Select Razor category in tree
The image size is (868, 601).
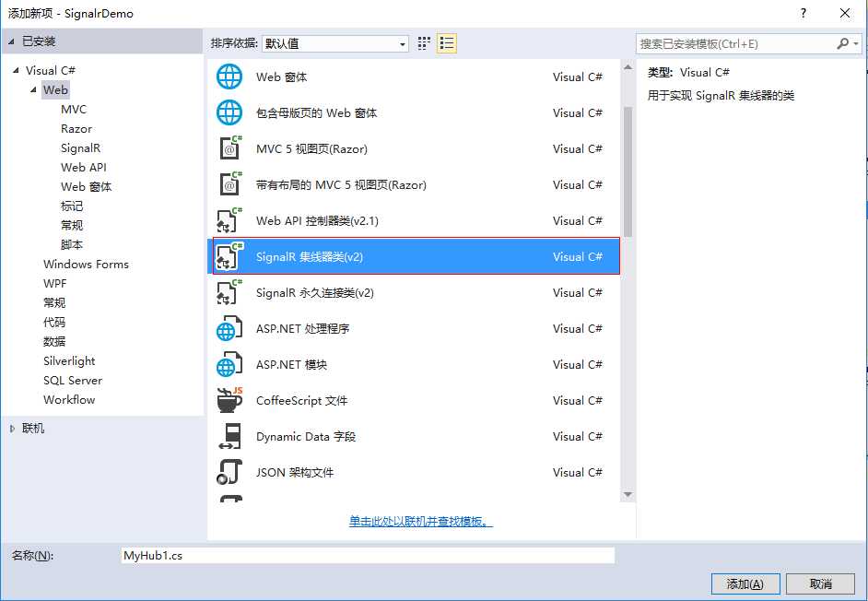[76, 128]
